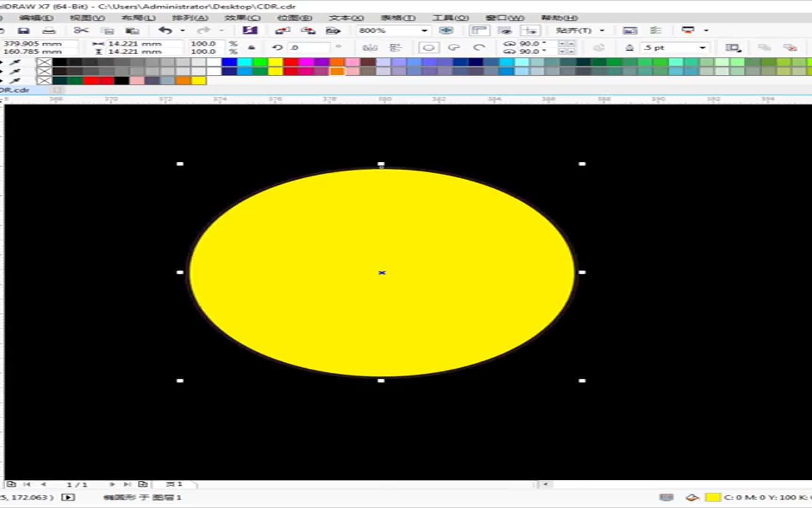Click the mirror horizontally icon

[x=370, y=48]
